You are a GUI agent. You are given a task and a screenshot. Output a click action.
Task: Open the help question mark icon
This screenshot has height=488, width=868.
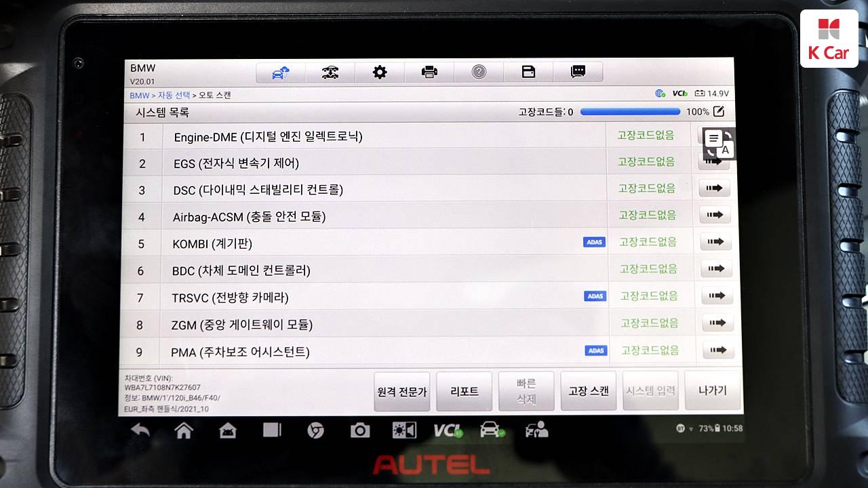pyautogui.click(x=479, y=72)
